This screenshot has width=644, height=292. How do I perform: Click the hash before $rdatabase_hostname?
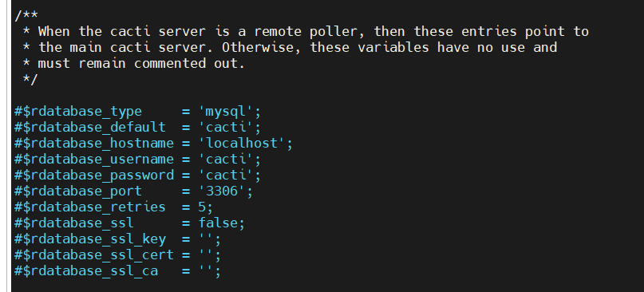point(18,144)
